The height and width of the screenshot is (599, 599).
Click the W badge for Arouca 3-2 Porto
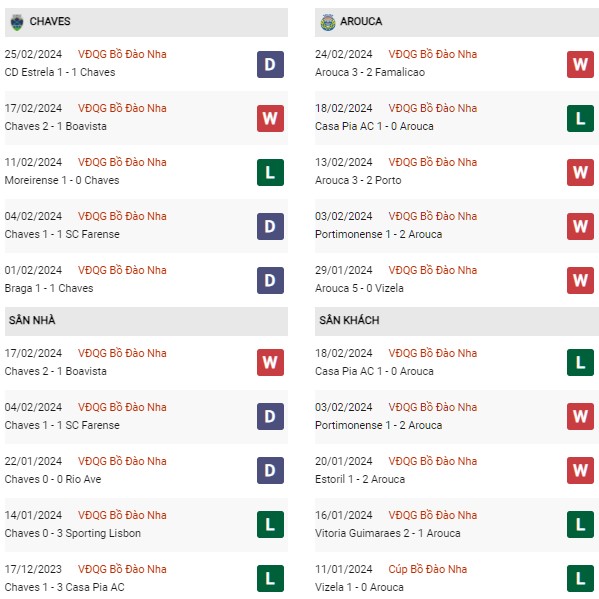(580, 172)
